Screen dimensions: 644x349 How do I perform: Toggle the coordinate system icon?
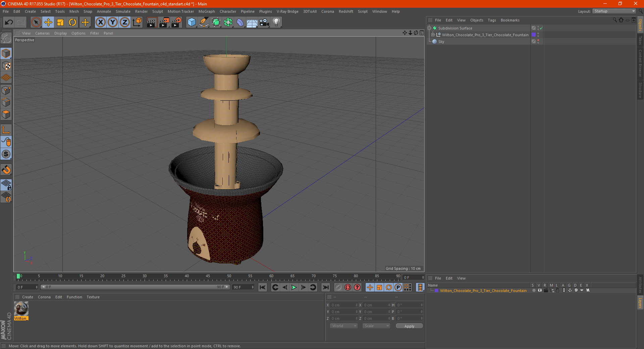click(x=137, y=22)
